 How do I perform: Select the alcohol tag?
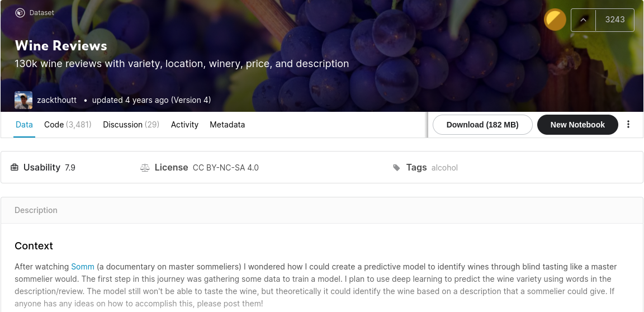444,168
